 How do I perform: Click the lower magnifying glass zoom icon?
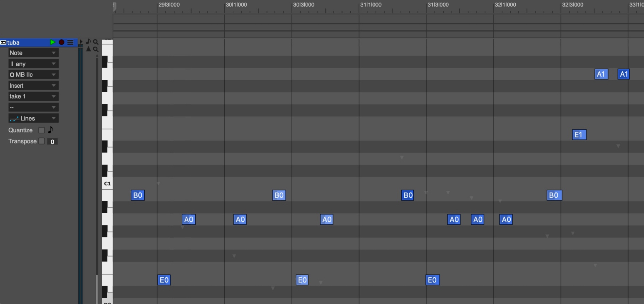pyautogui.click(x=95, y=49)
